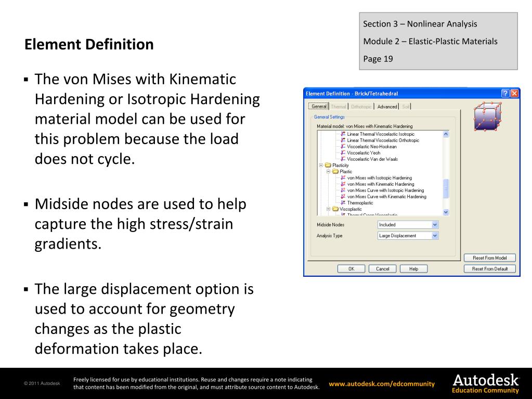Screen dimensions: 532x399
Task: Open context help with the question mark icon
Action: (x=505, y=93)
